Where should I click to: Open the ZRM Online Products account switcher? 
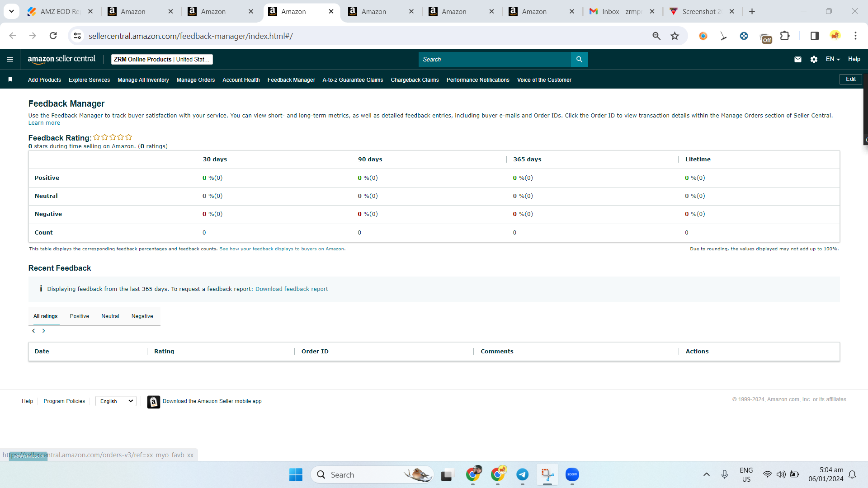tap(162, 59)
